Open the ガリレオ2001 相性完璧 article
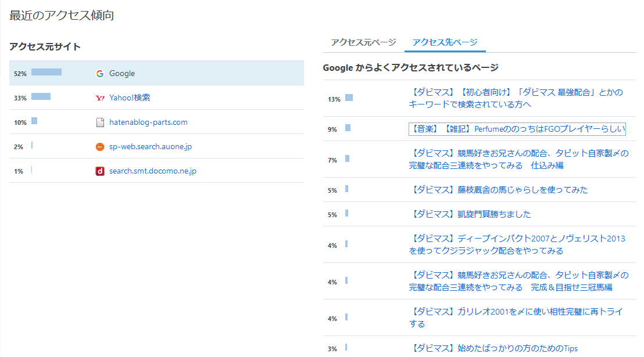 (x=516, y=318)
